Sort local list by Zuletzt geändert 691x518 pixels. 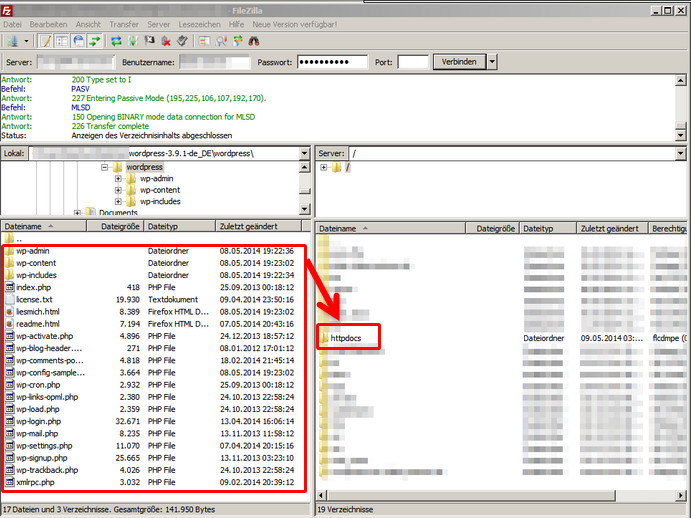tap(259, 226)
